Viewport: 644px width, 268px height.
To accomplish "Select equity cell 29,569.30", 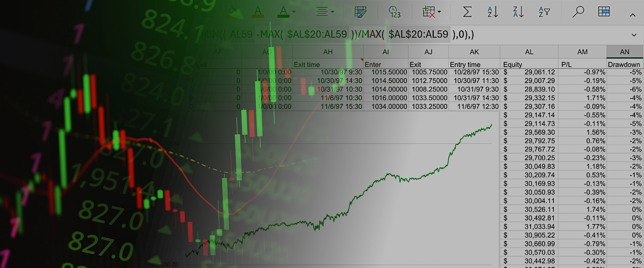I will tap(529, 132).
